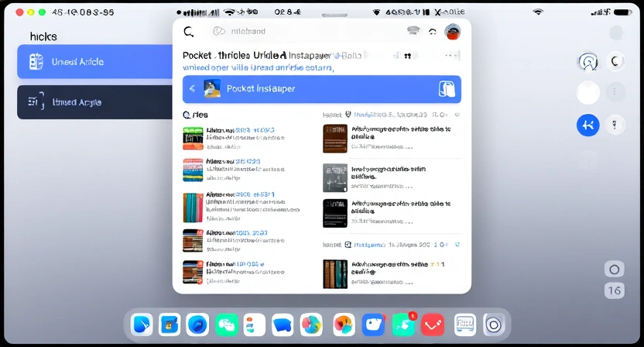Viewport: 644px width, 347px height.
Task: Open the blue folder app in the dock
Action: coord(373,325)
